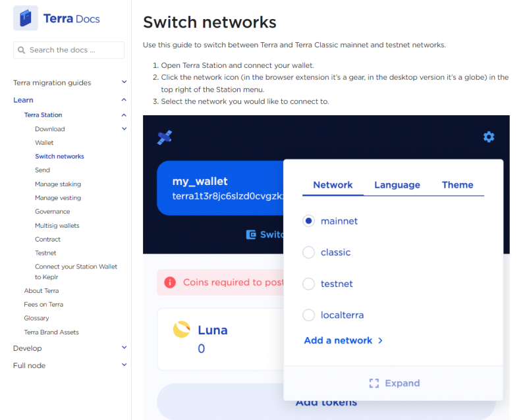527x420 pixels.
Task: Click the Add tokens button
Action: coord(326,402)
